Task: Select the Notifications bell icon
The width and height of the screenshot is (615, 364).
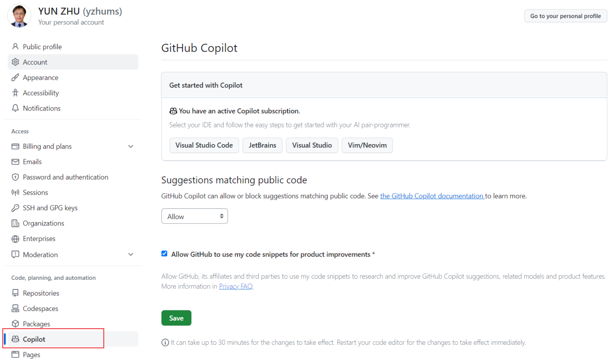Action: 15,108
